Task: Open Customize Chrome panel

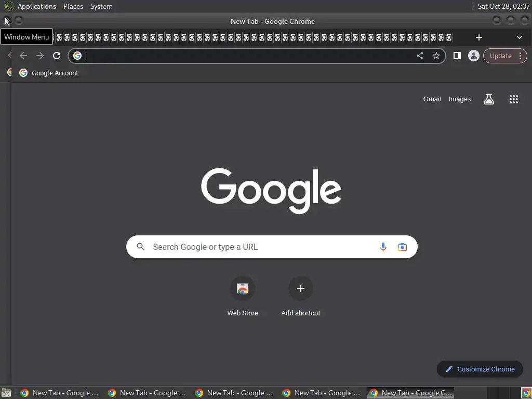Action: tap(480, 369)
